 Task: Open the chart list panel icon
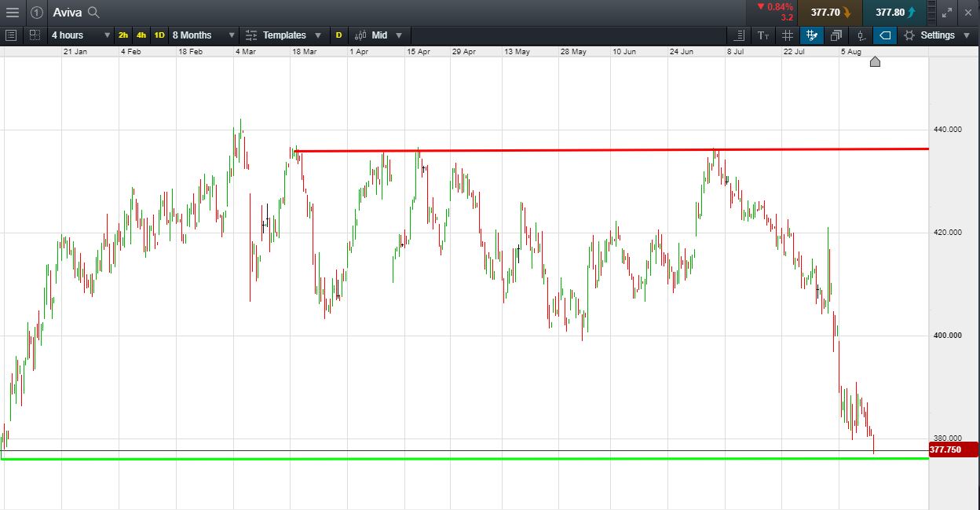[11, 35]
